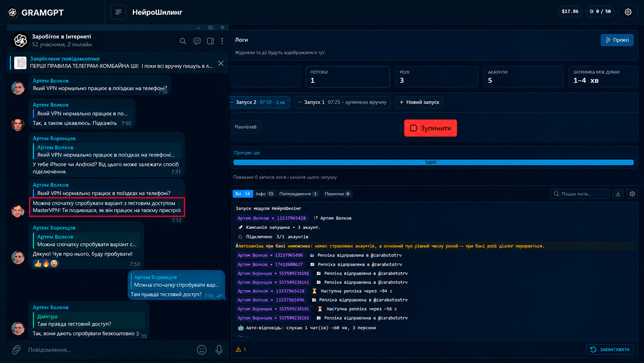Screen dimensions: 644x363
Task: Create a run with Новий запуск
Action: (419, 102)
